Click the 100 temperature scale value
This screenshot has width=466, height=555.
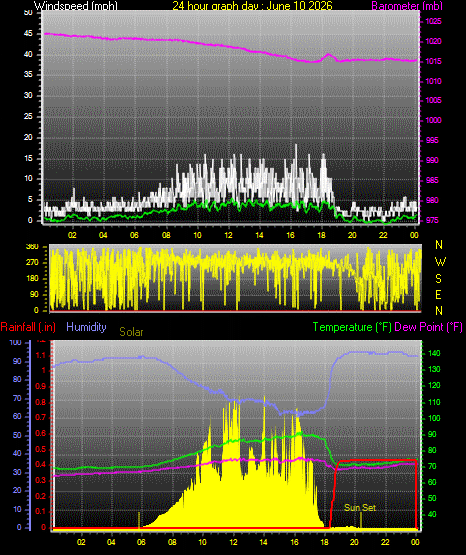(x=434, y=418)
